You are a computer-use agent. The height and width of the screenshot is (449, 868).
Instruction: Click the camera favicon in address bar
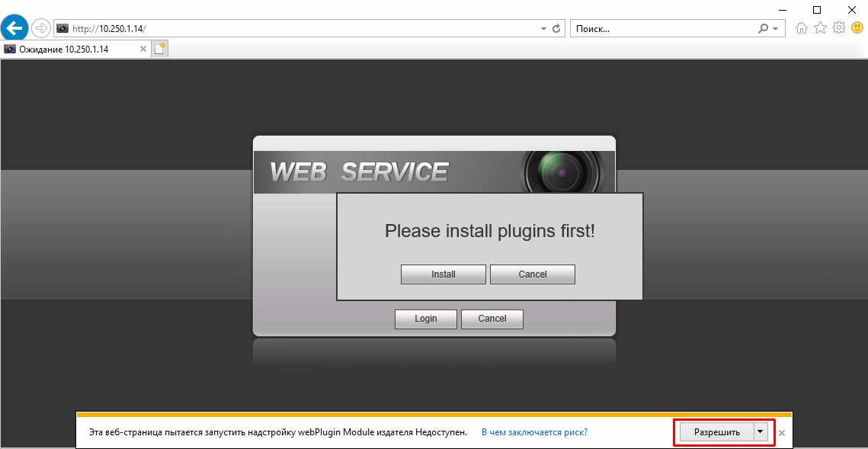62,28
